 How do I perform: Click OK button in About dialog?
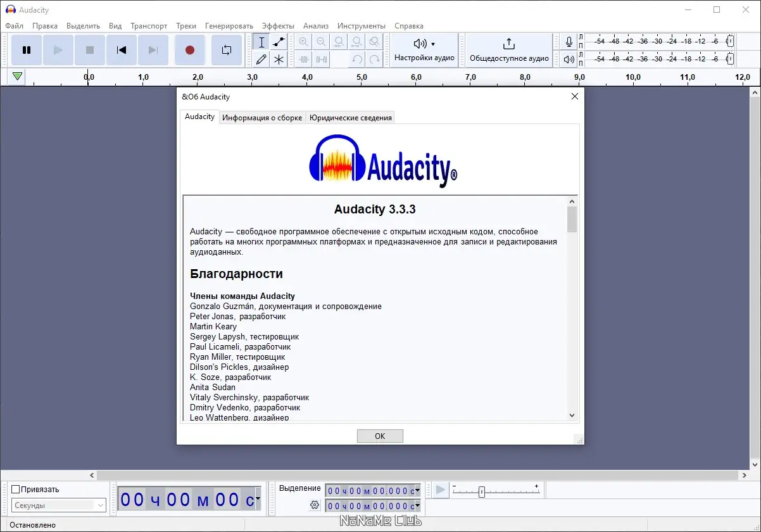(380, 436)
